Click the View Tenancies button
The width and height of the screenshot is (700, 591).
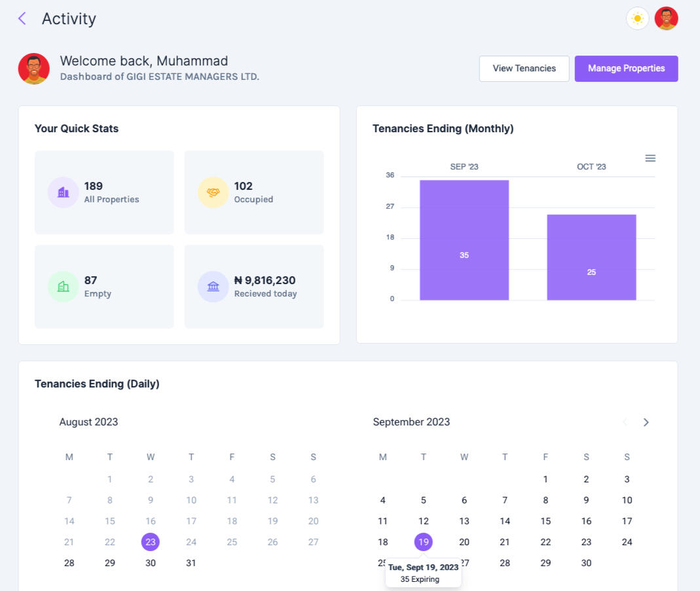coord(524,68)
